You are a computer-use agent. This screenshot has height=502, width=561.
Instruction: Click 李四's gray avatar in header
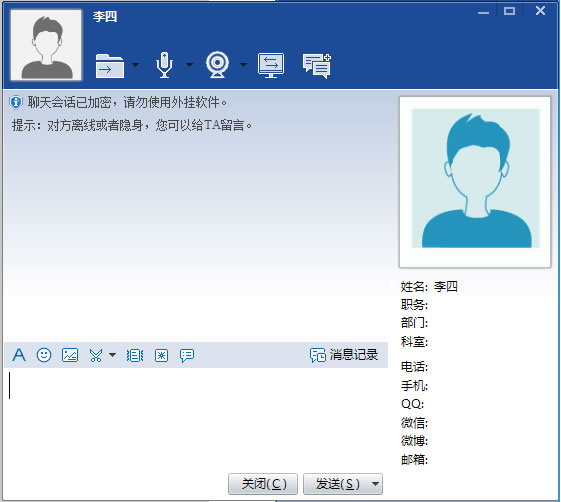pyautogui.click(x=46, y=45)
